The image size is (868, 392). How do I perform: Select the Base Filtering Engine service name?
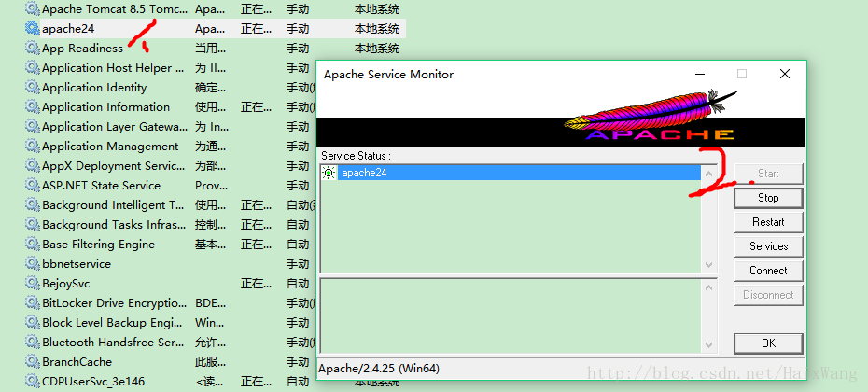coord(99,245)
